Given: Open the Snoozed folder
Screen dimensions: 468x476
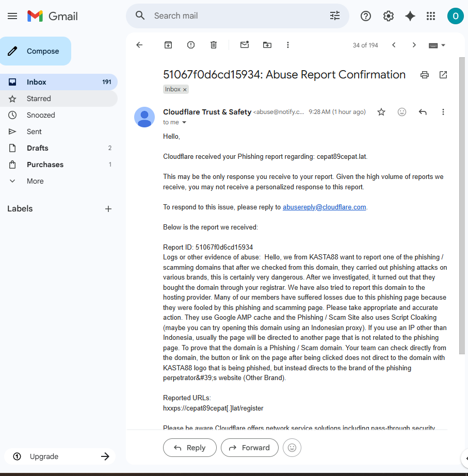Looking at the screenshot, I should [x=59, y=115].
